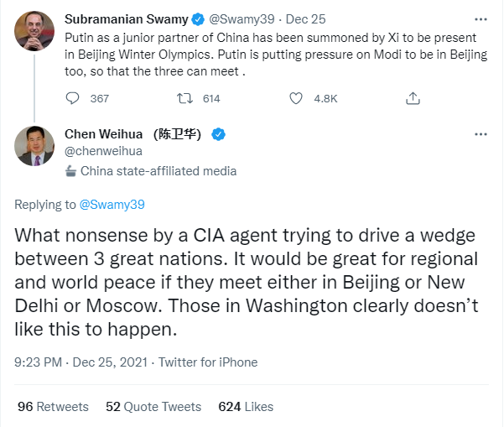The width and height of the screenshot is (504, 427).
Task: View the 96 Retweets list
Action: (x=53, y=406)
